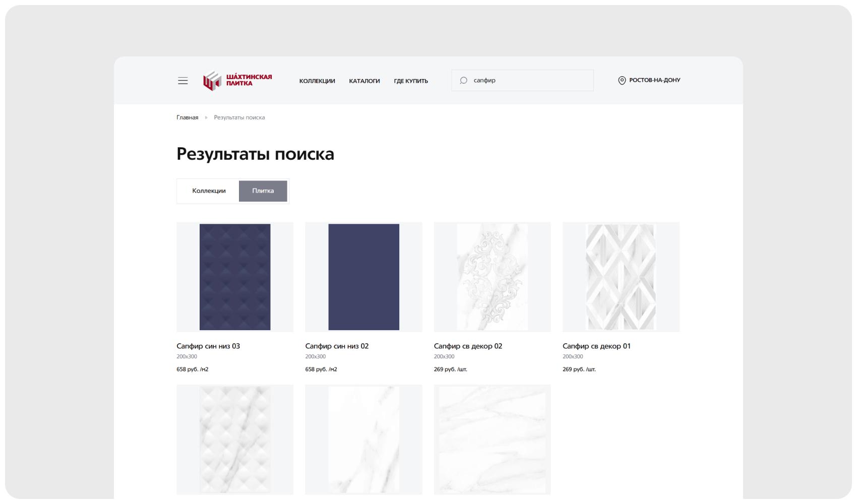Click the Шахтинская плитка logo
This screenshot has height=504, width=857.
pos(237,81)
